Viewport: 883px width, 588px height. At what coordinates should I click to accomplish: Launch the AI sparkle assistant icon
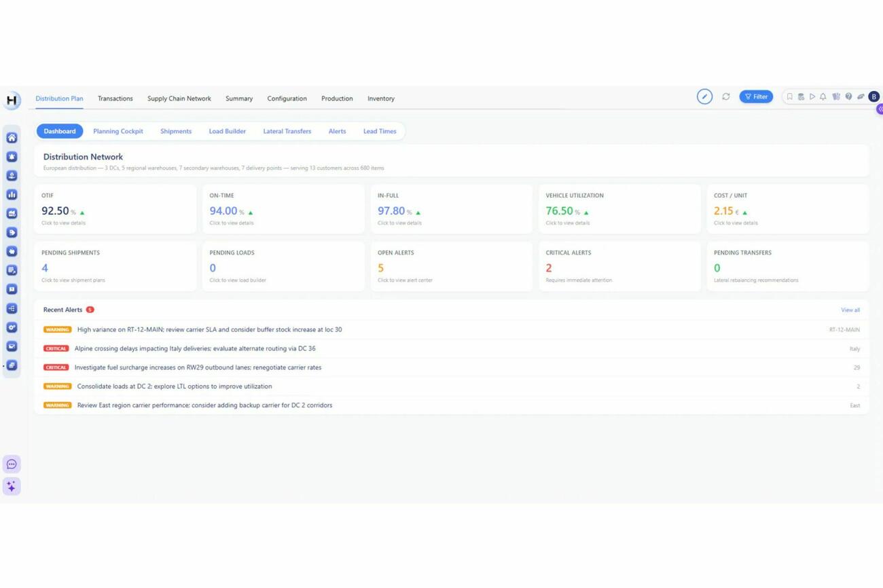(12, 485)
